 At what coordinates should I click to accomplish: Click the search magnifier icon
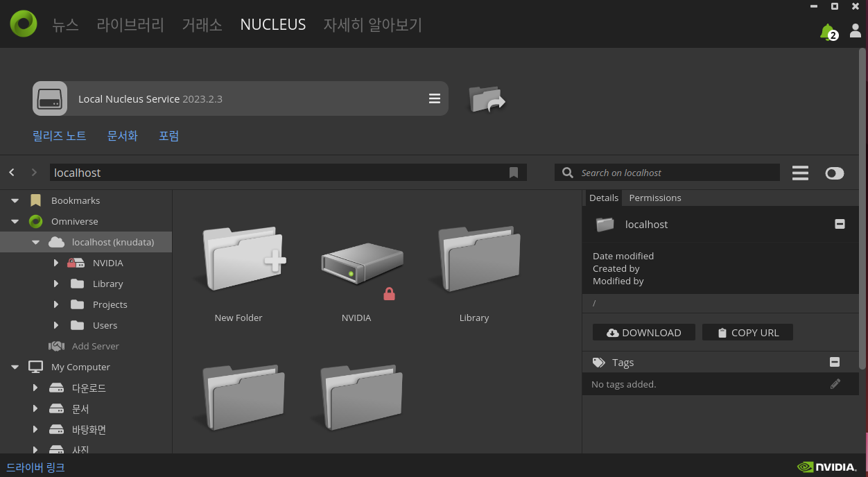point(568,173)
